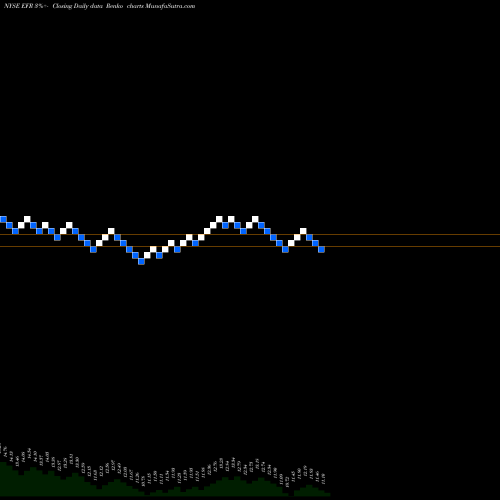Click the rightmost rotated price label

pyautogui.click(x=322, y=478)
